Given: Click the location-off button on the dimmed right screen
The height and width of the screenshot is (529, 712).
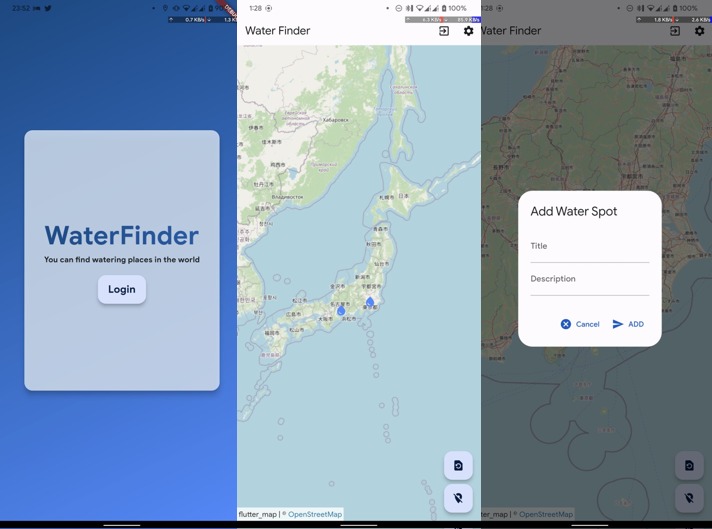Looking at the screenshot, I should (x=689, y=498).
